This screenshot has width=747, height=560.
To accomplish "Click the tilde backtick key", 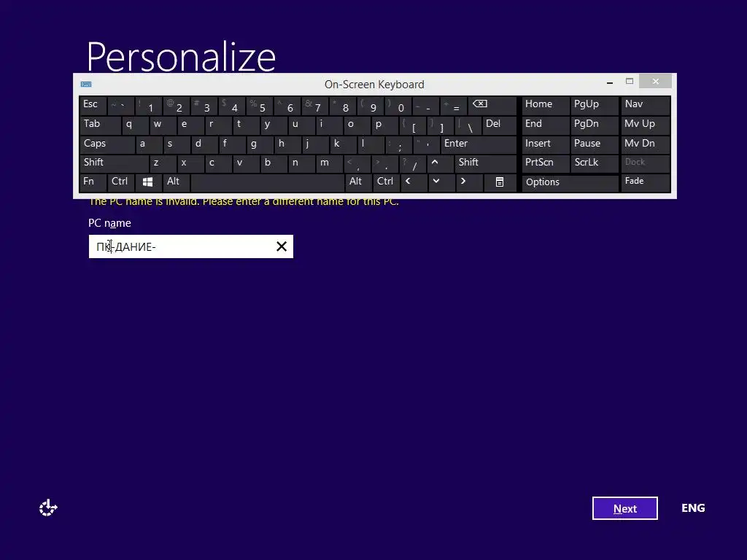I will click(x=121, y=106).
